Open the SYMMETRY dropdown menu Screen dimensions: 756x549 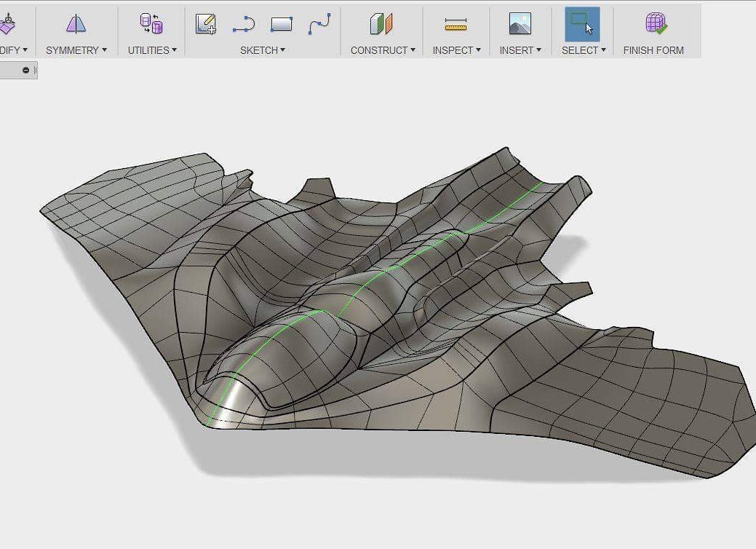[x=76, y=50]
